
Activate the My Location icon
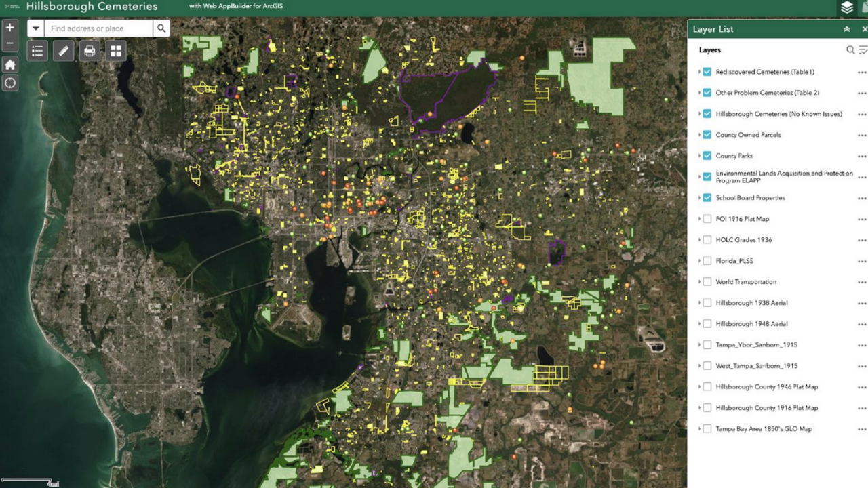click(x=9, y=83)
